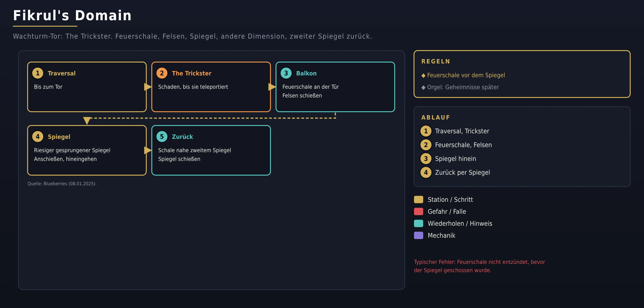
Task: Click the red Gefahr / Falle swatch
Action: [x=419, y=212]
